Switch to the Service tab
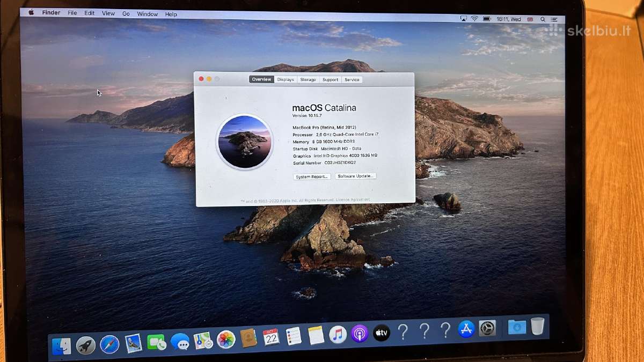 [352, 79]
